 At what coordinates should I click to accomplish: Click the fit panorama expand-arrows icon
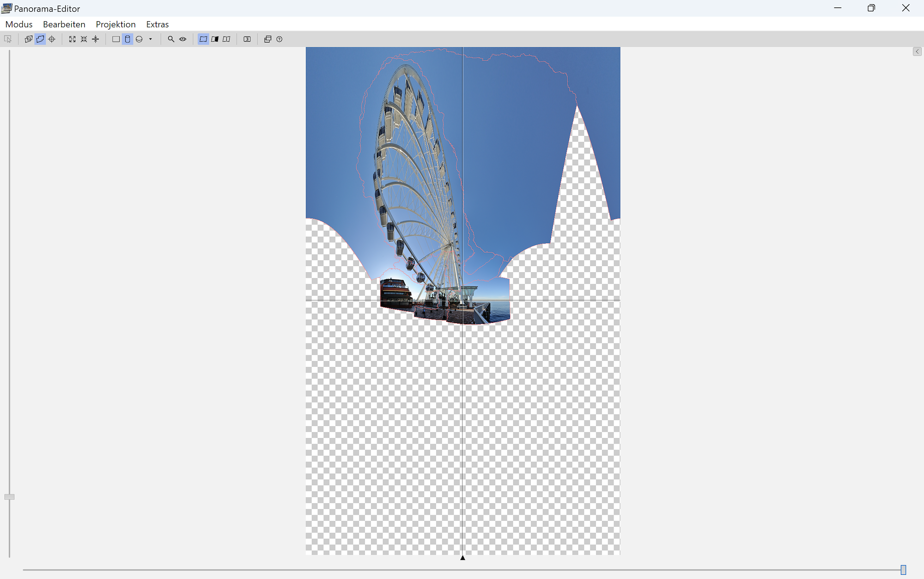(73, 39)
